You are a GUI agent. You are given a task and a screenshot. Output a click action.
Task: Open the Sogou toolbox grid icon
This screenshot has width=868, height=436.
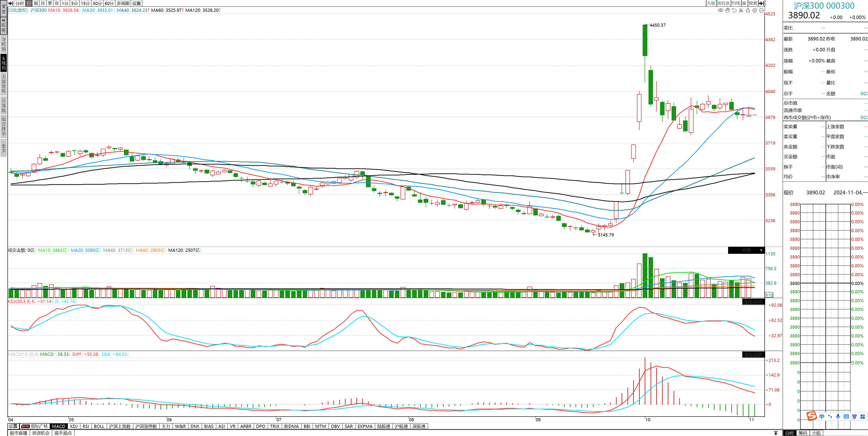[x=862, y=417]
